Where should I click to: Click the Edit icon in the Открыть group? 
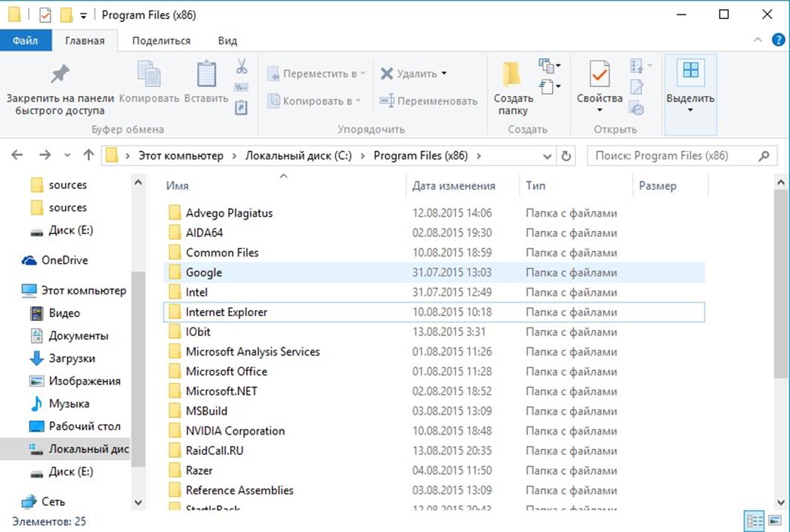click(637, 87)
